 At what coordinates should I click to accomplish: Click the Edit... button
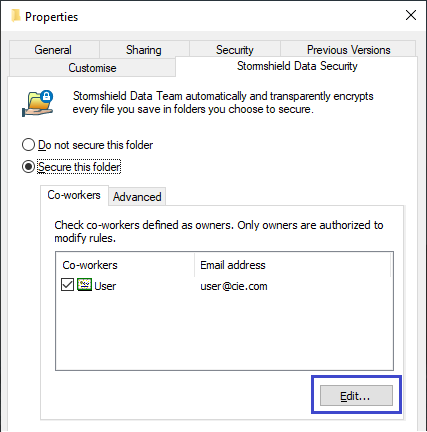pos(356,396)
